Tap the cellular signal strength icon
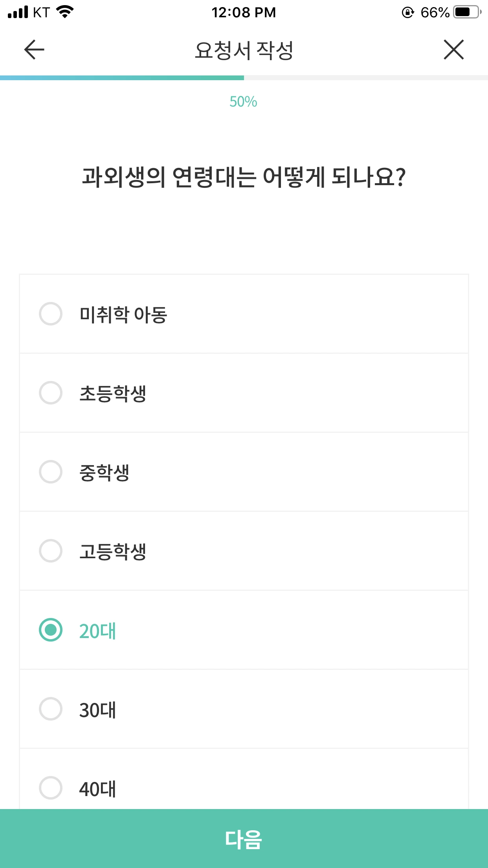Image resolution: width=488 pixels, height=868 pixels. click(18, 12)
